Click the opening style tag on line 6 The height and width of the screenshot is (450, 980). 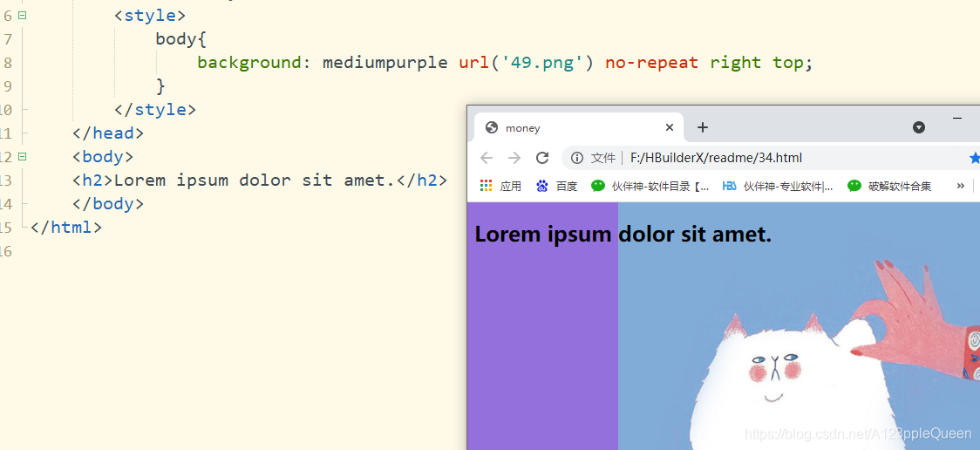click(x=150, y=15)
